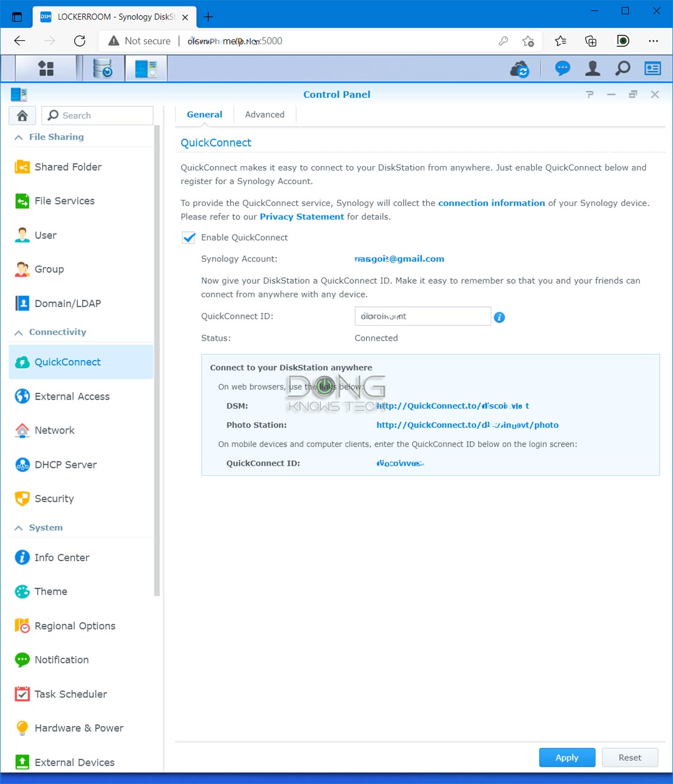Open DSM notifications chat icon
This screenshot has width=673, height=784.
tap(563, 68)
